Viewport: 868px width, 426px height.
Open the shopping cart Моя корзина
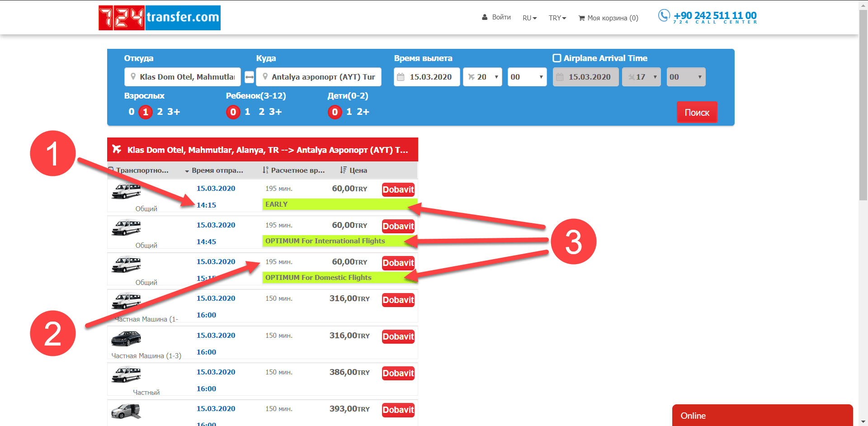click(x=608, y=18)
